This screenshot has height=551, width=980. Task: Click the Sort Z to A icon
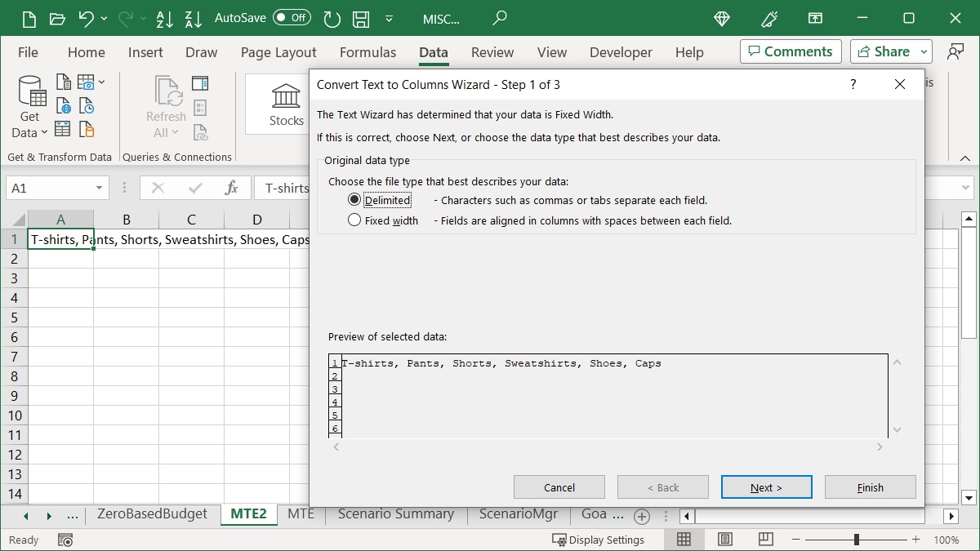point(193,18)
